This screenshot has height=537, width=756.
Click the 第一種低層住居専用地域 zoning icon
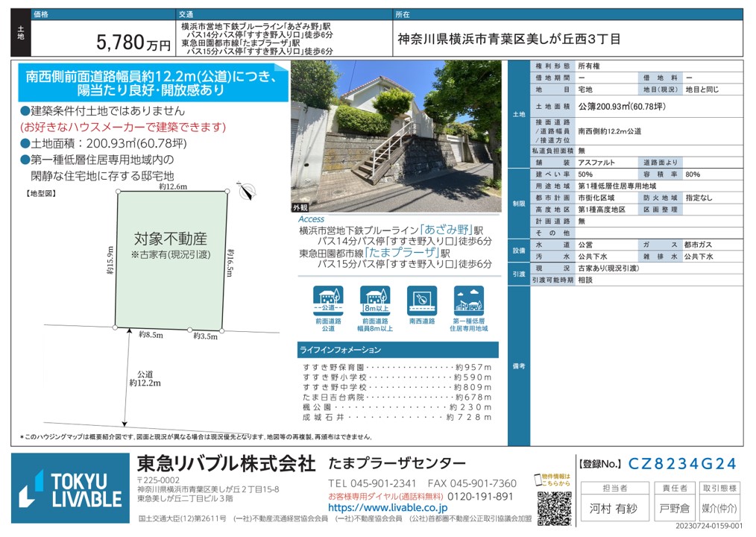pos(469,301)
